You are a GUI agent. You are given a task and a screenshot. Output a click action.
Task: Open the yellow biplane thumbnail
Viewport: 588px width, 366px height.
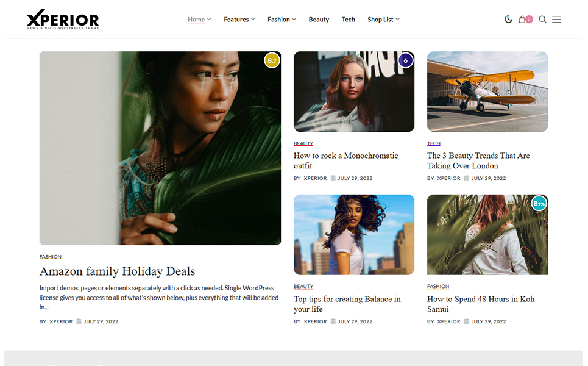[x=487, y=91]
